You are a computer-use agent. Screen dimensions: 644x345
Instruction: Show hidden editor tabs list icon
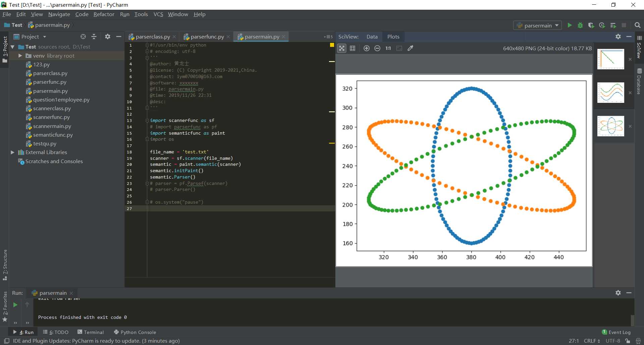click(328, 37)
